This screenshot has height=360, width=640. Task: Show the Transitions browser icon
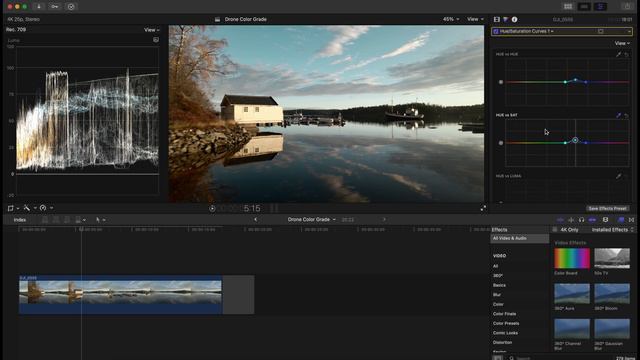(631, 220)
